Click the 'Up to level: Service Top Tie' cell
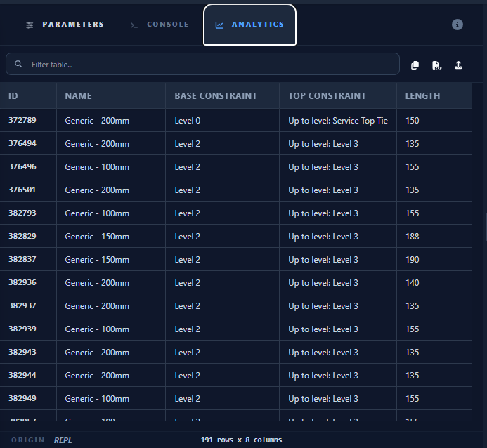The width and height of the screenshot is (487, 448). point(337,121)
